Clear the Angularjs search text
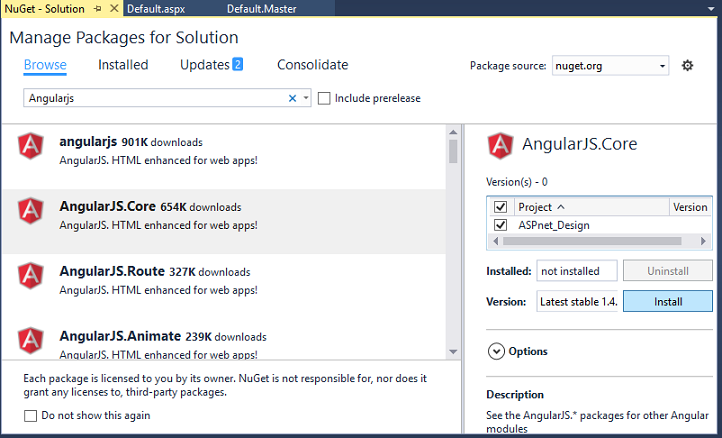 coord(292,98)
